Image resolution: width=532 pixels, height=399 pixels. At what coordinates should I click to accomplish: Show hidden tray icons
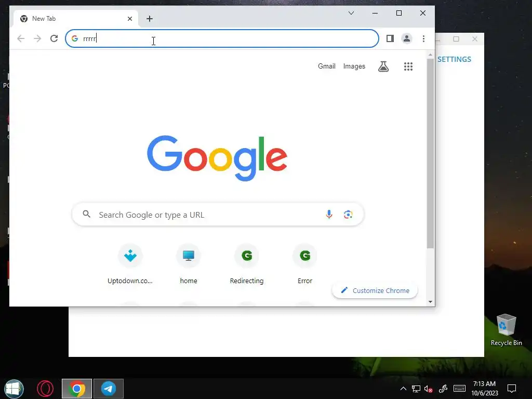(403, 389)
